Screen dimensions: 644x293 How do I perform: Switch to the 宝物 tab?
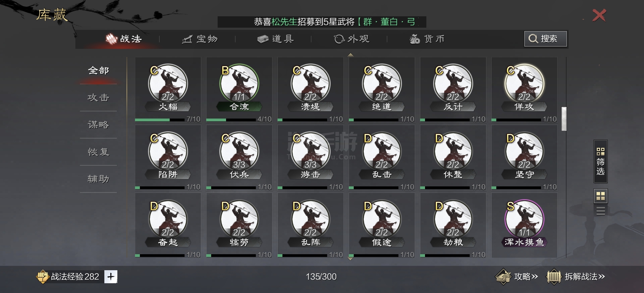199,39
